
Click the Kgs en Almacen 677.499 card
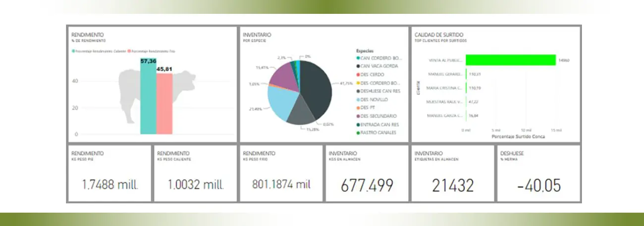(x=367, y=173)
